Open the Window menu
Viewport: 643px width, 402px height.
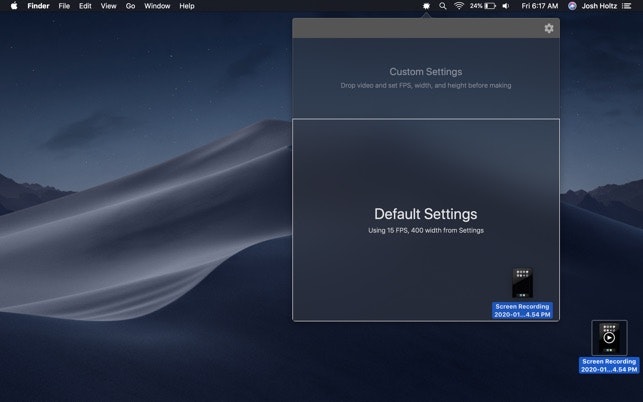pyautogui.click(x=157, y=6)
